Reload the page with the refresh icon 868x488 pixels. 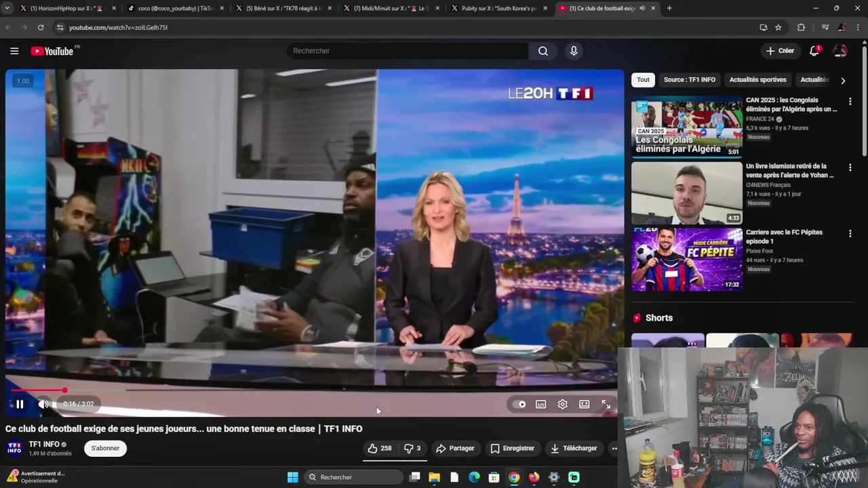[41, 27]
